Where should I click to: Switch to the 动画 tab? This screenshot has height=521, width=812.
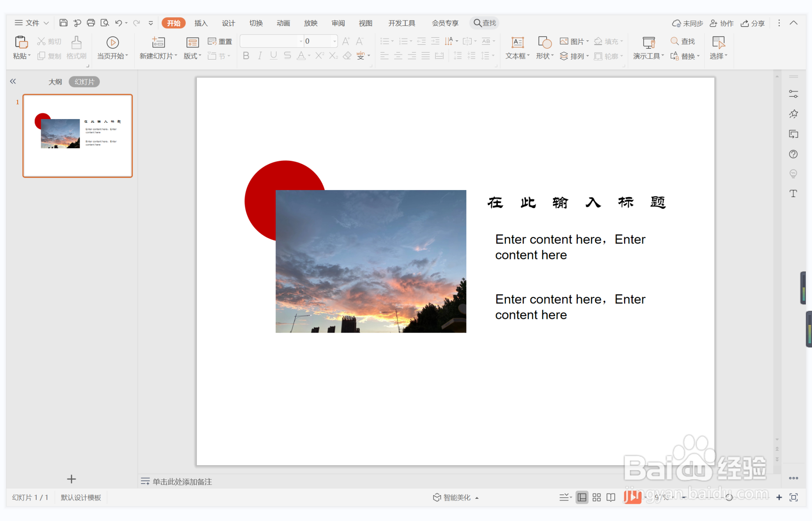(283, 23)
